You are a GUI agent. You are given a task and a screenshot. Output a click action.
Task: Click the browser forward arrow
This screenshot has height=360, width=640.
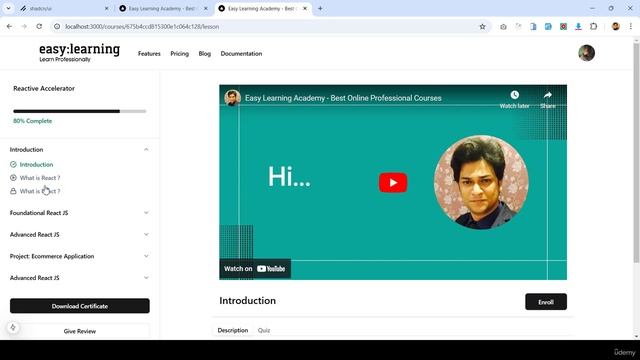pyautogui.click(x=24, y=27)
